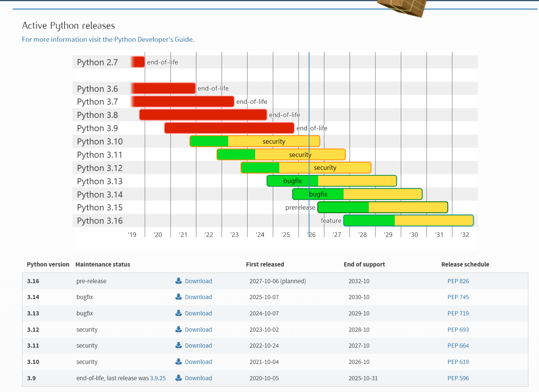Image resolution: width=539 pixels, height=392 pixels.
Task: Open the PEP 826 release schedule
Action: 458,281
